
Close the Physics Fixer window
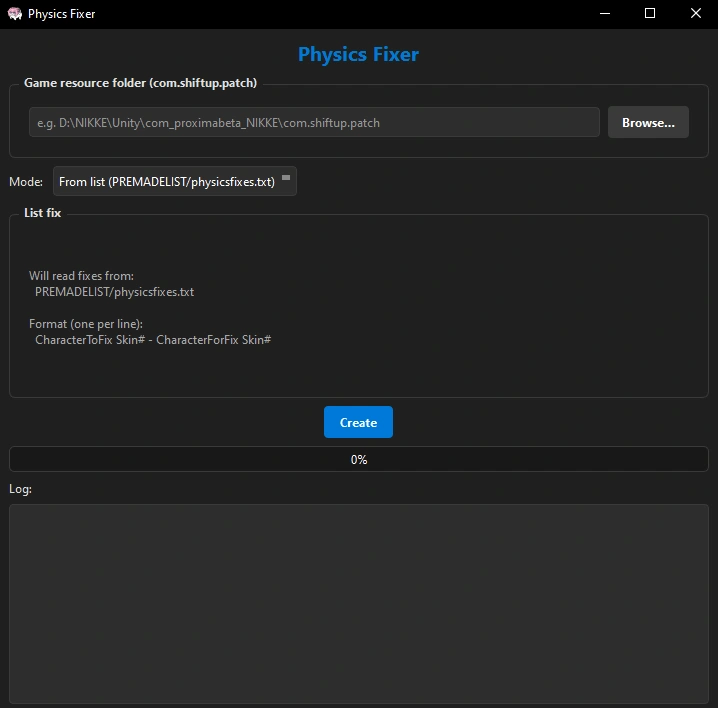click(696, 14)
